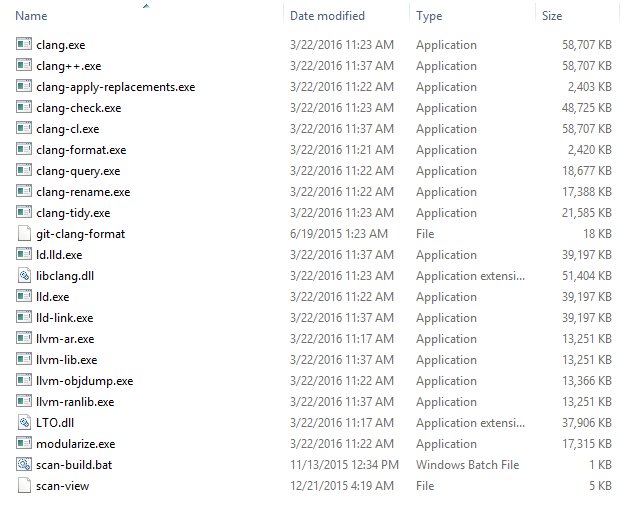Click the 51,404 KB size value
Image resolution: width=639 pixels, height=511 pixels.
[x=587, y=276]
